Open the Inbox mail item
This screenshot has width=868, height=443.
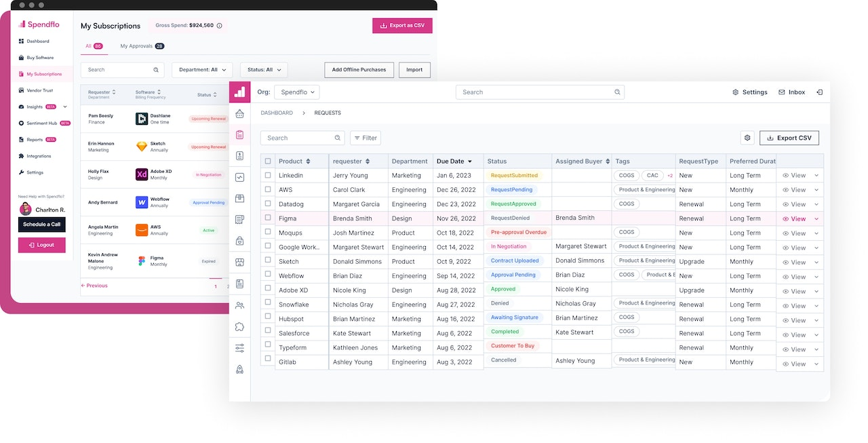pos(791,92)
